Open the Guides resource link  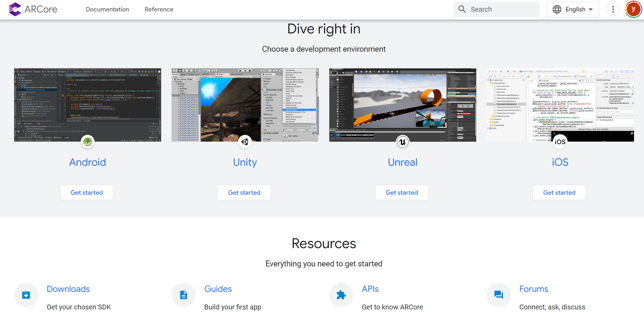pyautogui.click(x=218, y=289)
